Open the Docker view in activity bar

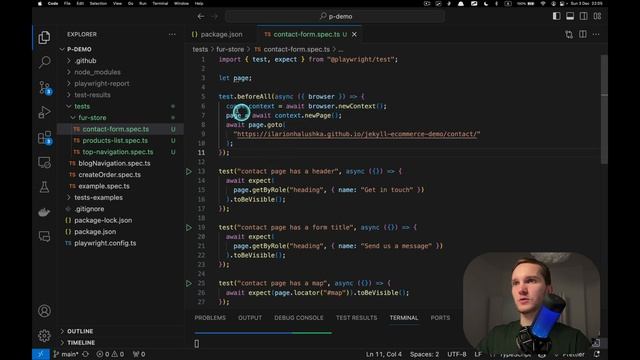point(44,212)
